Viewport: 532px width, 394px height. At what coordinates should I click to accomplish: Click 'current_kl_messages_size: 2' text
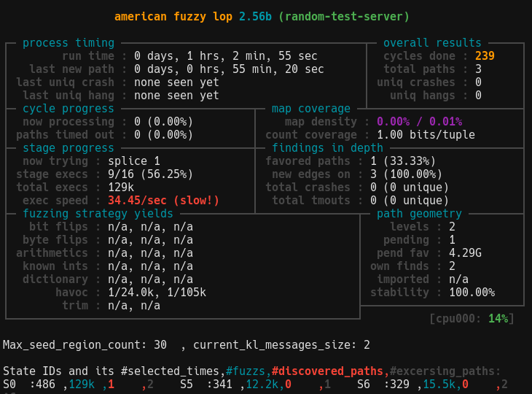281,344
